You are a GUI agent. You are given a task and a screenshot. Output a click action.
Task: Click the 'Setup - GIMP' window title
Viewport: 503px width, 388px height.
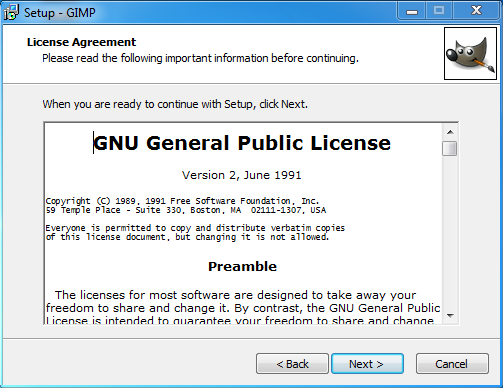point(60,13)
